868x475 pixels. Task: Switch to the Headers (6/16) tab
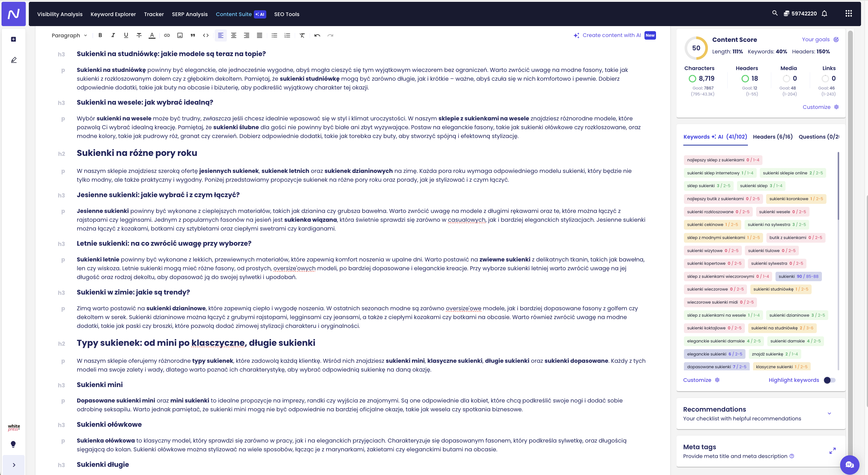coord(773,136)
